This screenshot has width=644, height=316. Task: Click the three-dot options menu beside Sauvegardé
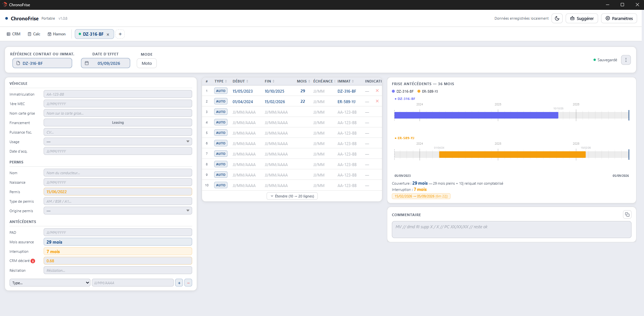tap(626, 60)
